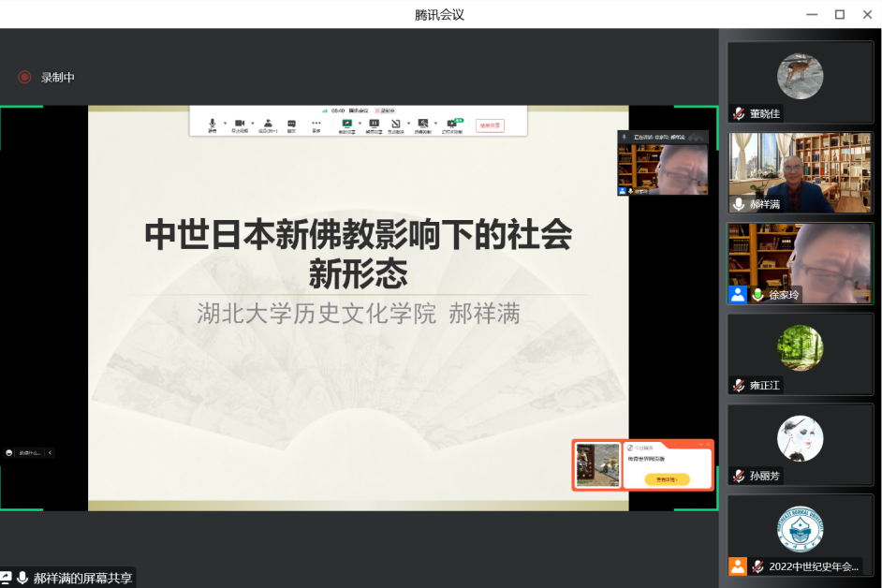
Task: Click the yellow view details button in popup
Action: click(x=667, y=479)
